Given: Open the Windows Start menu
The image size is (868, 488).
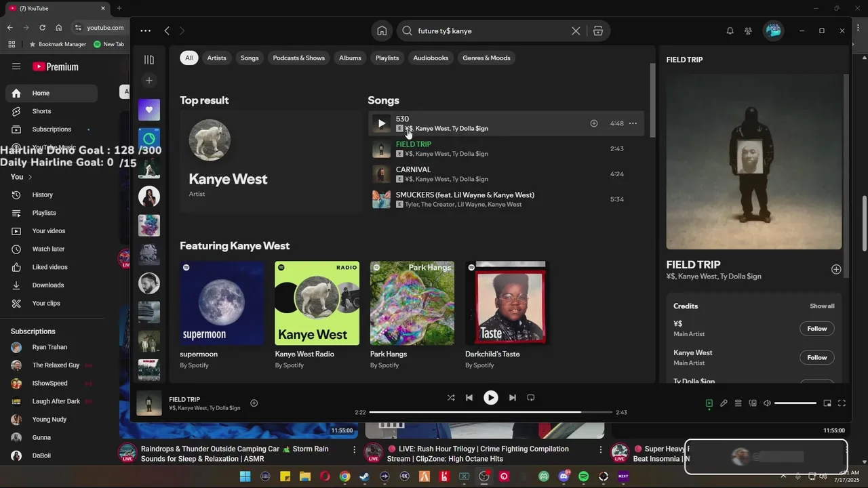Looking at the screenshot, I should click(x=245, y=476).
